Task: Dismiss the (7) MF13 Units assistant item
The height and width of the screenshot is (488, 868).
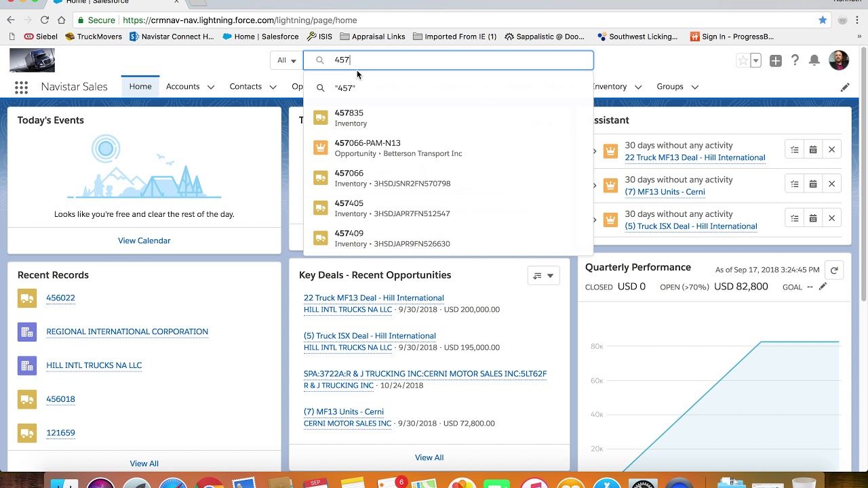Action: pyautogui.click(x=831, y=184)
